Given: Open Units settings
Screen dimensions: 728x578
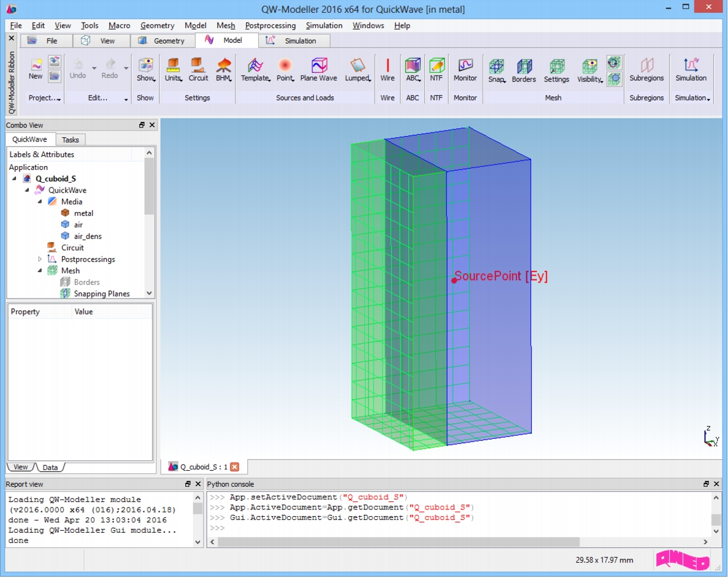Looking at the screenshot, I should [x=173, y=70].
